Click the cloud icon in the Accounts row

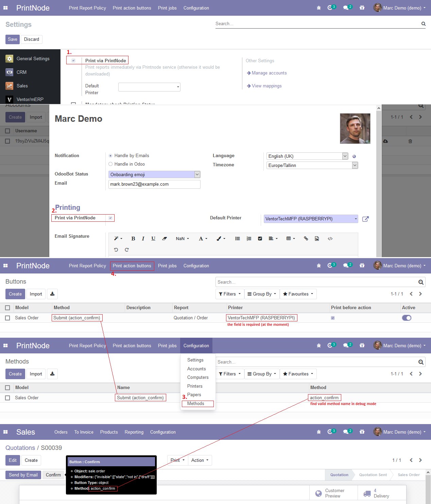(385, 141)
